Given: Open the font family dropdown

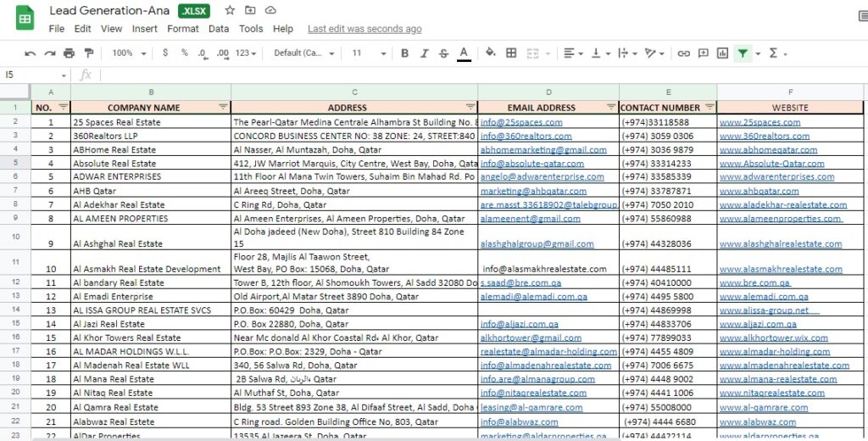Looking at the screenshot, I should [304, 53].
